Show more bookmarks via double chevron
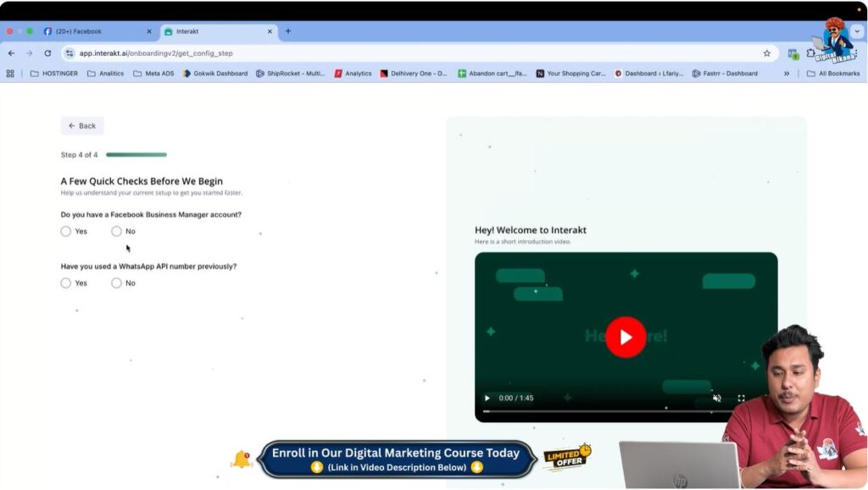 pyautogui.click(x=786, y=73)
